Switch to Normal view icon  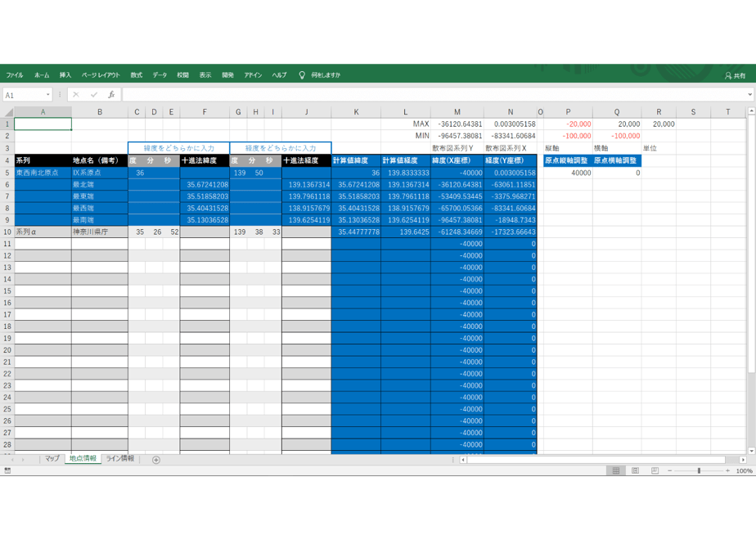[x=616, y=470]
